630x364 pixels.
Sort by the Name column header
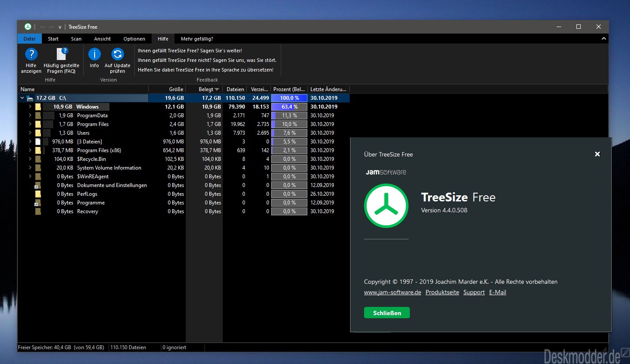(x=83, y=89)
